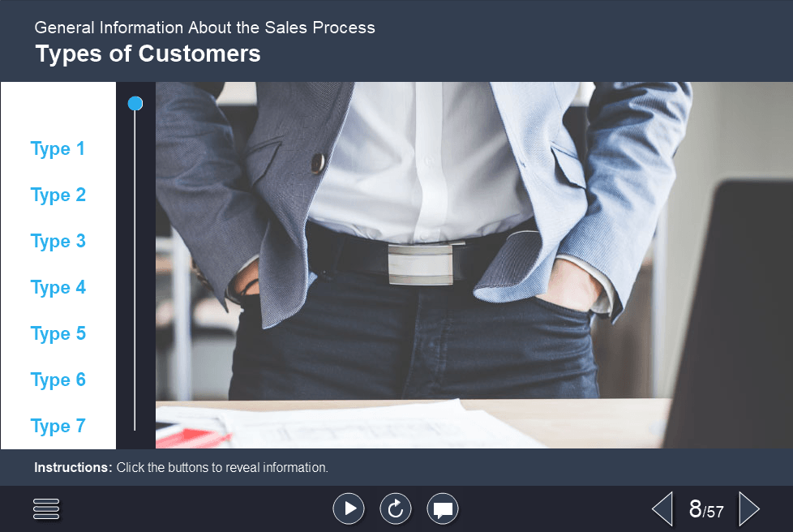The width and height of the screenshot is (793, 532).
Task: Select the Type 4 customer button
Action: coord(58,287)
